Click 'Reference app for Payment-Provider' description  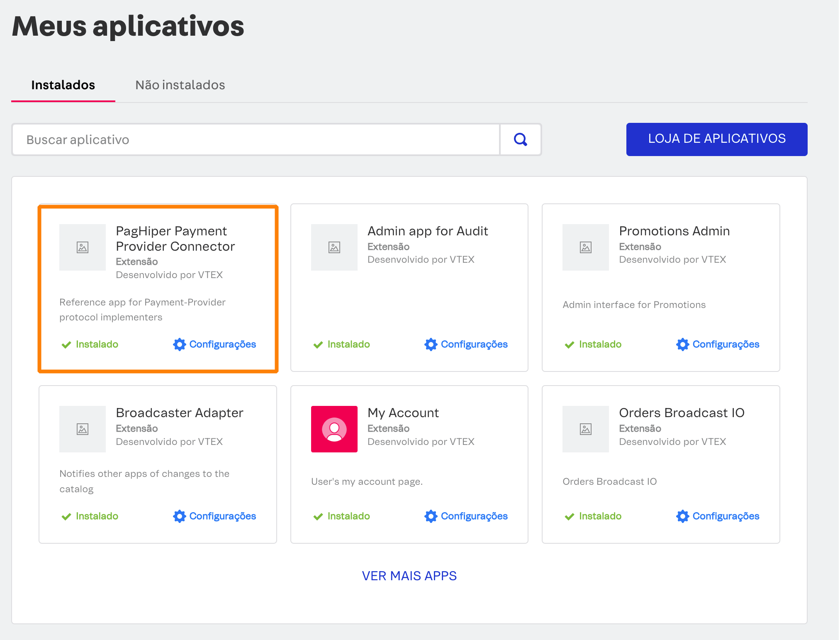[143, 310]
